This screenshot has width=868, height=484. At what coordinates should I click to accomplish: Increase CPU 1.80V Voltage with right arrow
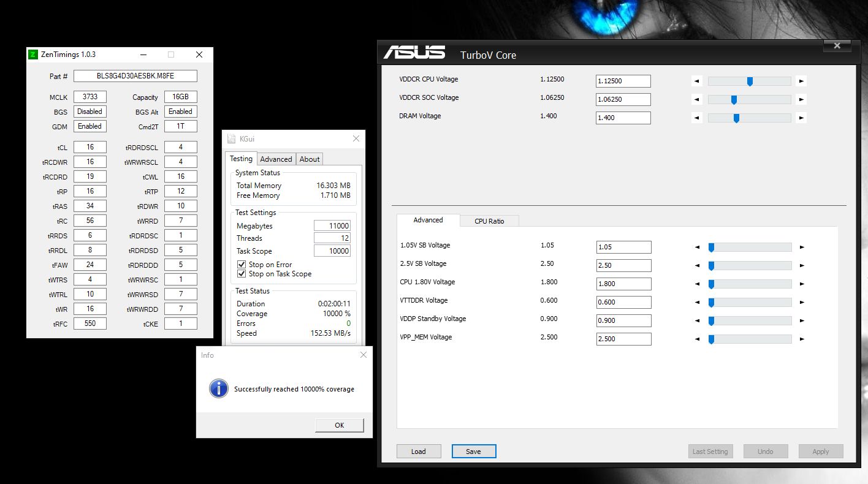(802, 284)
